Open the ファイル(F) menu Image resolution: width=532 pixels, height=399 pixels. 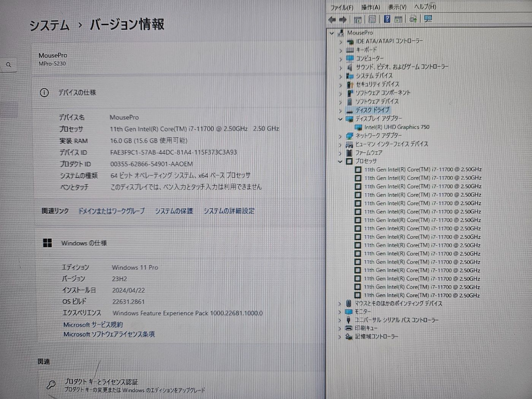[x=342, y=8]
